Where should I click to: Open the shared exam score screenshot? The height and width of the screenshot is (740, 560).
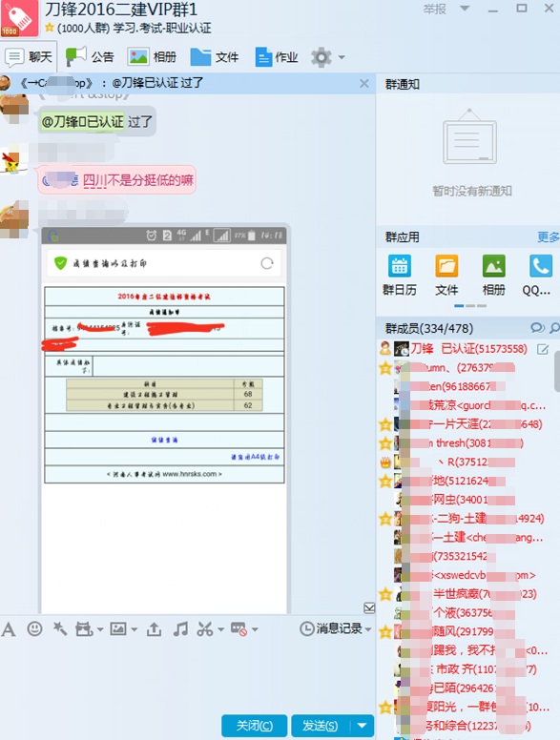pyautogui.click(x=164, y=418)
